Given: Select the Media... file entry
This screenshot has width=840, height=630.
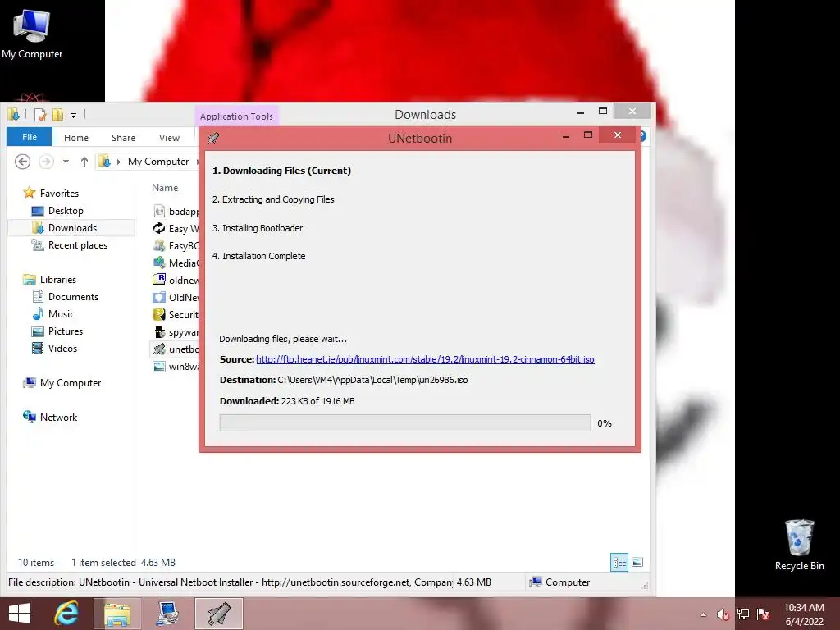Looking at the screenshot, I should (x=176, y=262).
